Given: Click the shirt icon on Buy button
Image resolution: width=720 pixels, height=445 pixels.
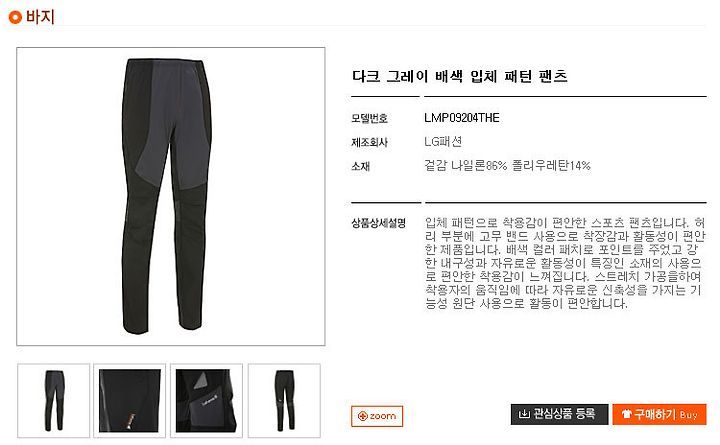Looking at the screenshot, I should pos(626,415).
